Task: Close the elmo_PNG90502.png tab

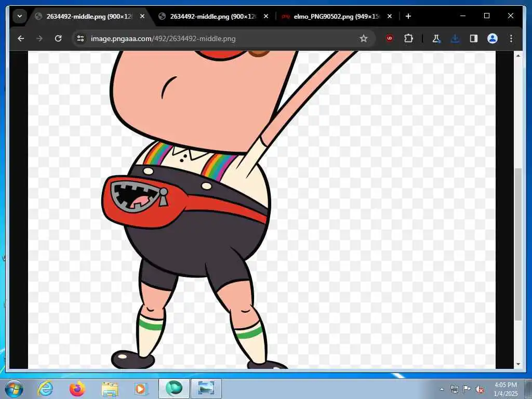Action: tap(390, 16)
